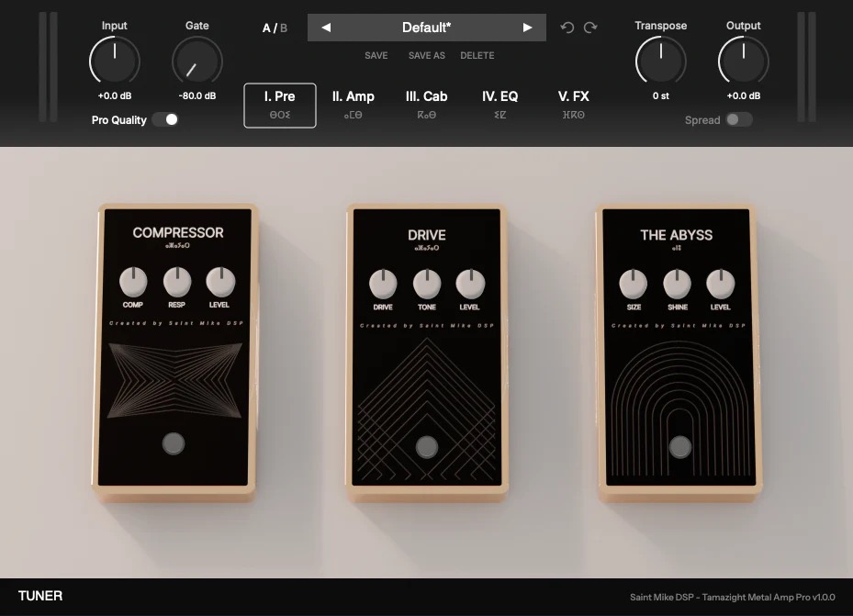Go to next preset with right arrow

527,28
